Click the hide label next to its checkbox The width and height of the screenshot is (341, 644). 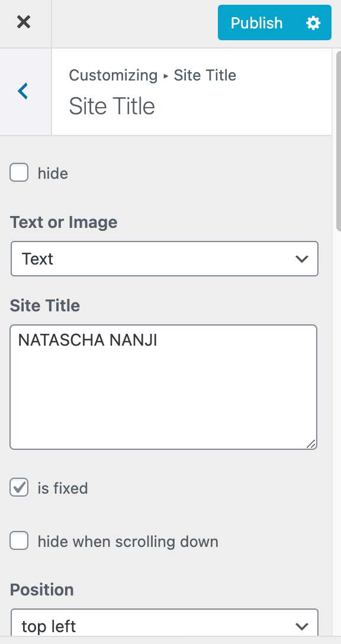click(53, 173)
